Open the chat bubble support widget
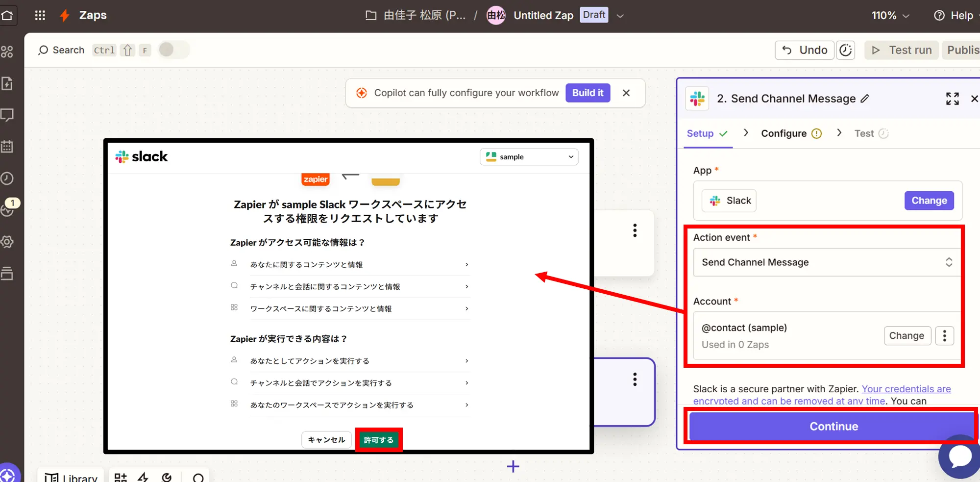 point(959,457)
